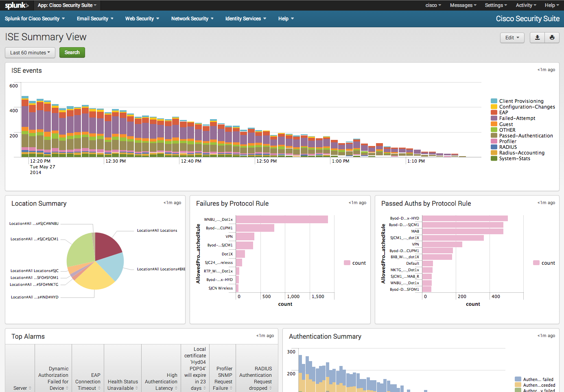Image resolution: width=564 pixels, height=392 pixels.
Task: Sort by EAP Connection Timeout column
Action: click(x=88, y=381)
